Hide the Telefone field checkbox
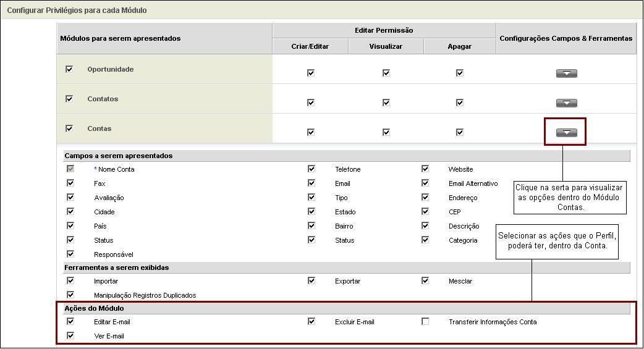The image size is (644, 349). pyautogui.click(x=311, y=169)
